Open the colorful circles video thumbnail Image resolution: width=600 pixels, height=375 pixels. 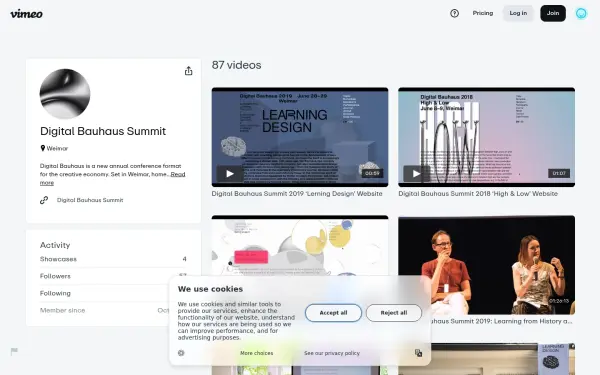point(300,245)
